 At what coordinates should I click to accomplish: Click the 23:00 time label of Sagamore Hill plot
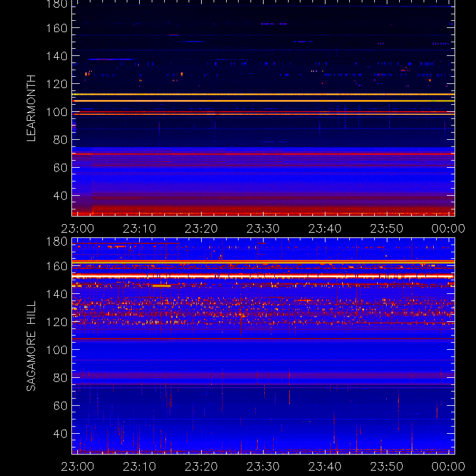coord(78,466)
